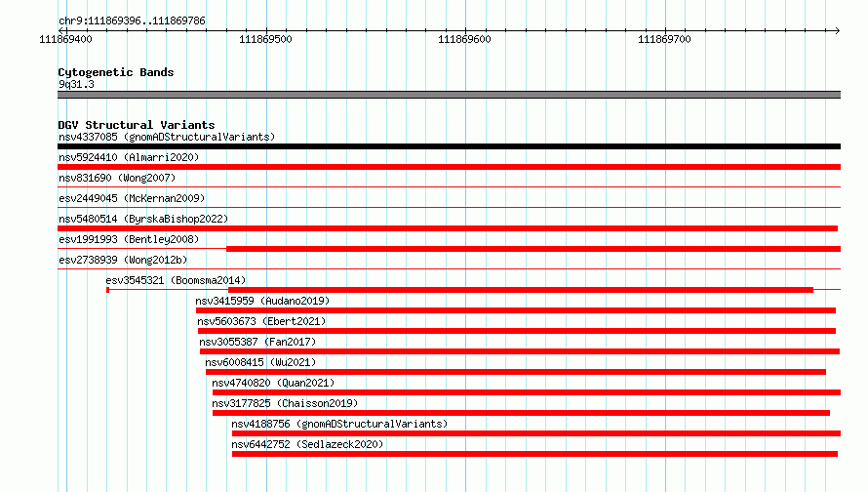
Task: Open nsv4740820 (Quan2021) variant label
Action: 273,383
